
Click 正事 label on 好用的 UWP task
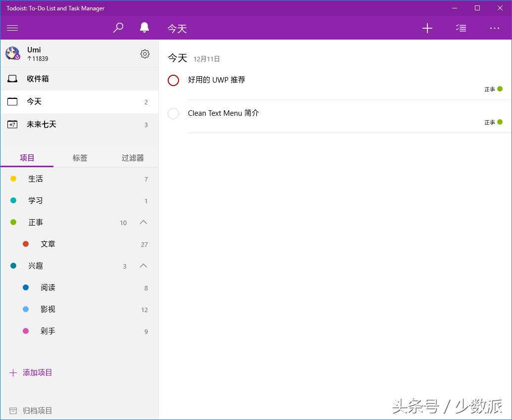pos(489,89)
